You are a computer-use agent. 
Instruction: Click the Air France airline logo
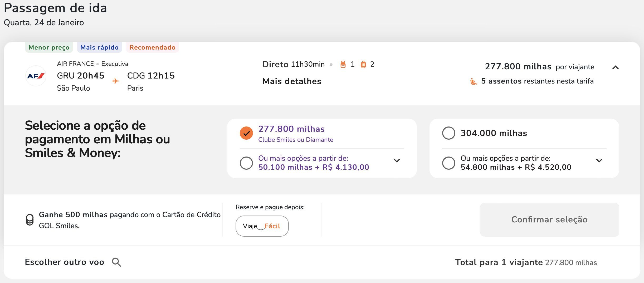click(x=36, y=76)
